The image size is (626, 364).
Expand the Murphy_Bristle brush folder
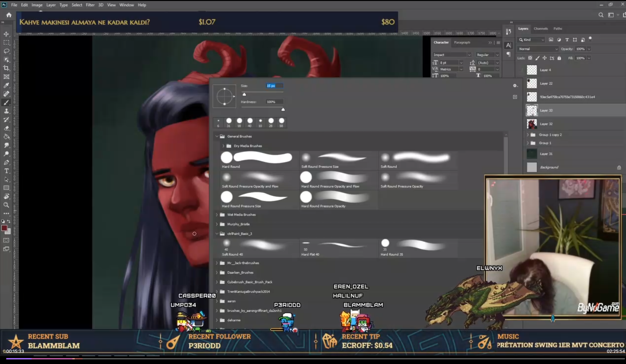coord(217,224)
